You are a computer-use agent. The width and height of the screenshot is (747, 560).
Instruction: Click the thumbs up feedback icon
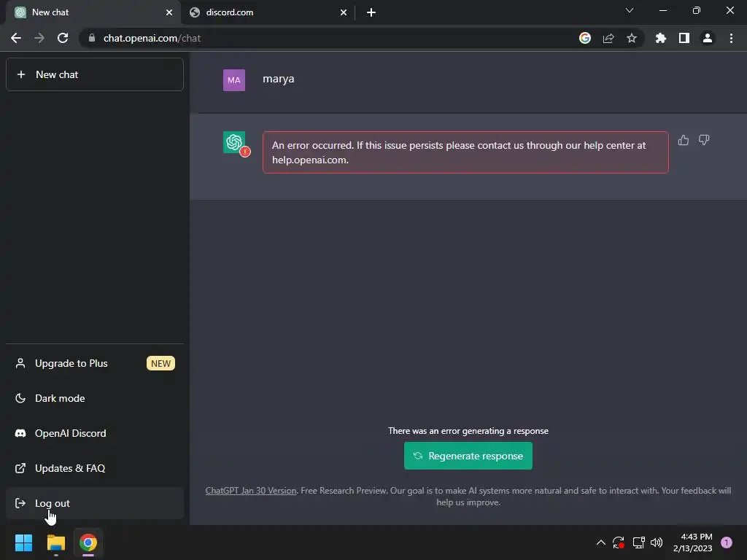pyautogui.click(x=683, y=140)
